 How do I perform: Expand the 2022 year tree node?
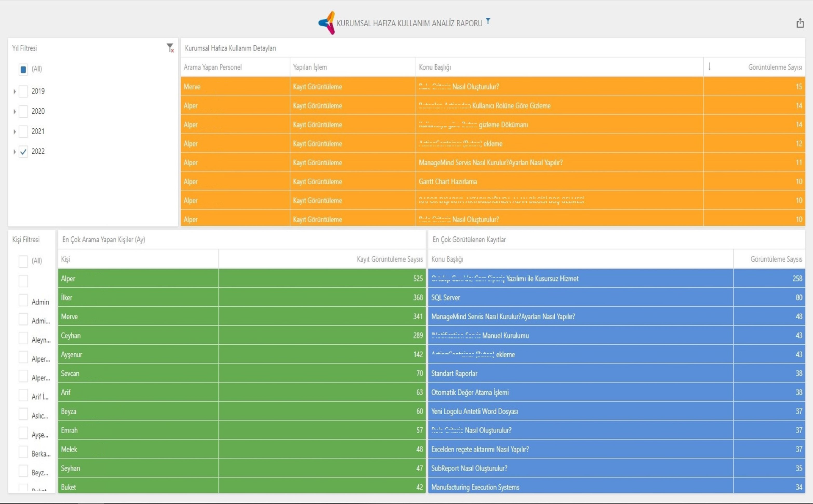15,152
